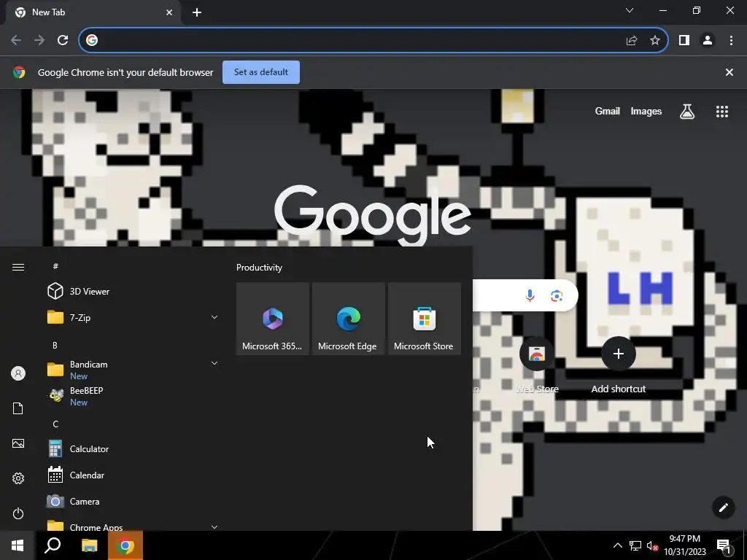Jump to letter B in app list
Viewport: 747px width, 560px height.
click(x=55, y=345)
